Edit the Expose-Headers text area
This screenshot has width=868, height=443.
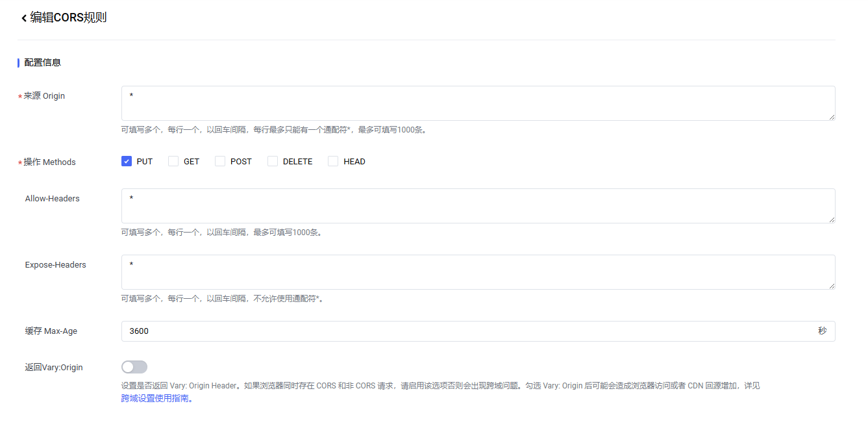pos(478,272)
